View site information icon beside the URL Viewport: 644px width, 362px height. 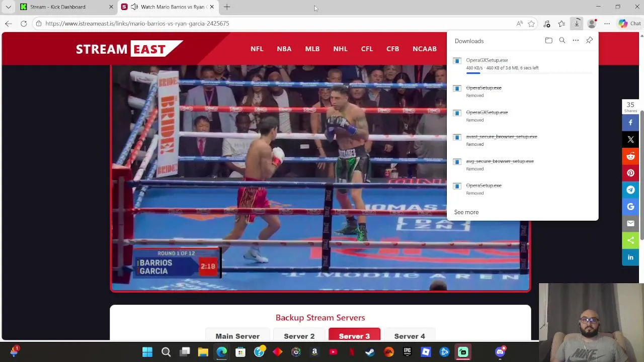tap(39, 24)
